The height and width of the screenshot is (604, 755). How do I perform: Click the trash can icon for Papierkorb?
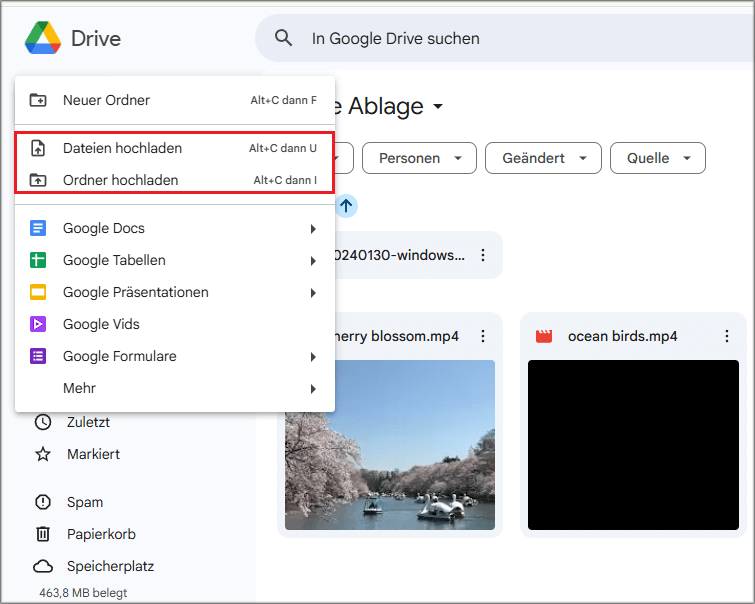(43, 534)
